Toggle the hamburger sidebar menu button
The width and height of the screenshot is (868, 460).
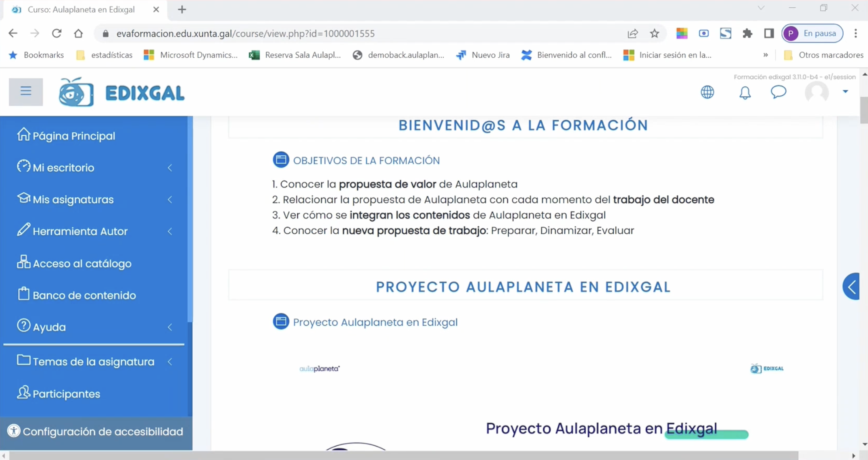point(26,92)
